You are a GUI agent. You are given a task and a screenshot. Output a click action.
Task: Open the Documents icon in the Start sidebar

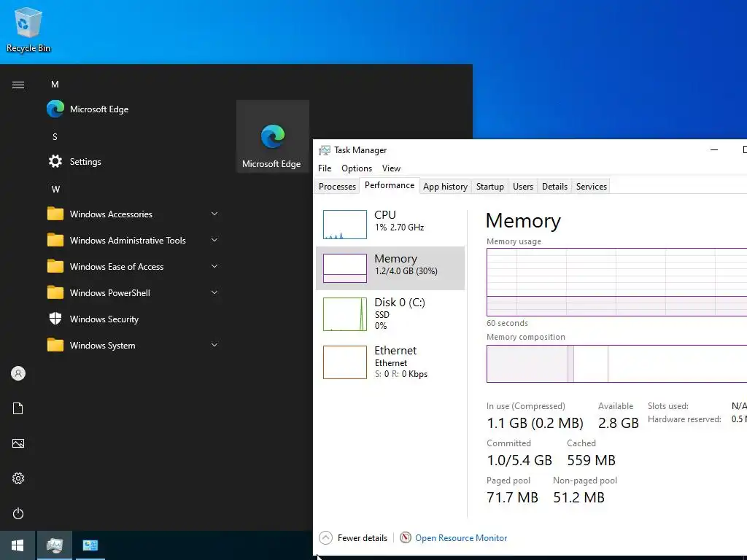(18, 408)
